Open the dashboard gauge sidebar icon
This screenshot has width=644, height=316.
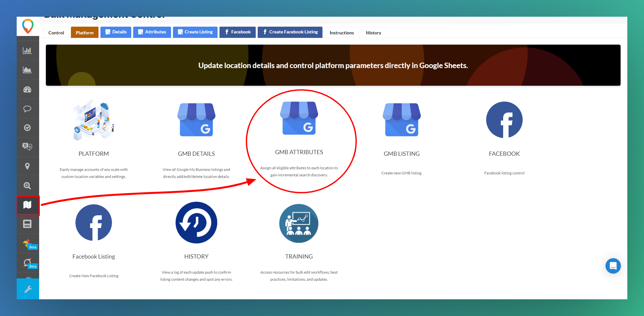pyautogui.click(x=27, y=89)
